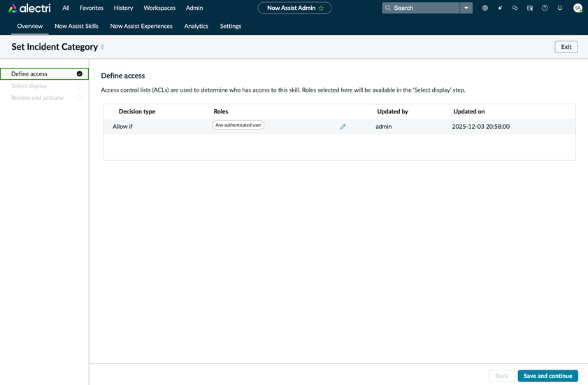The width and height of the screenshot is (588, 385).
Task: Click the Define access section heading
Action: click(x=123, y=76)
